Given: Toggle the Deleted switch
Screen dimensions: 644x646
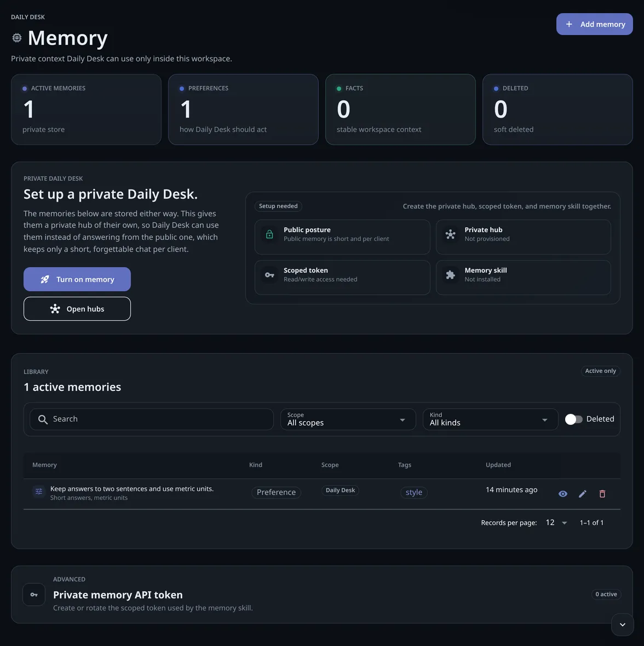Looking at the screenshot, I should coord(573,419).
